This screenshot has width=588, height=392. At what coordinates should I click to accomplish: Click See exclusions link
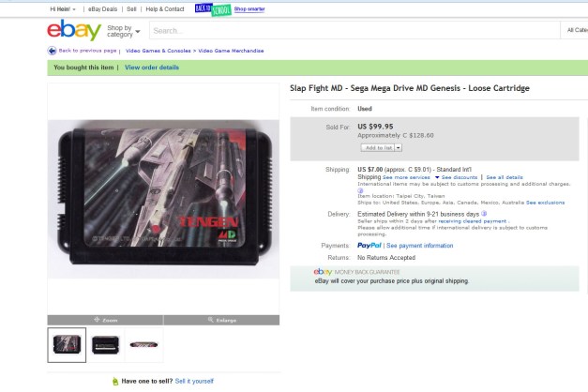click(545, 203)
